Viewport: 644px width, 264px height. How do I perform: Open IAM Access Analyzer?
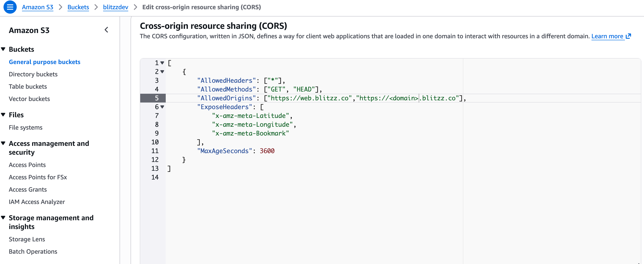37,202
